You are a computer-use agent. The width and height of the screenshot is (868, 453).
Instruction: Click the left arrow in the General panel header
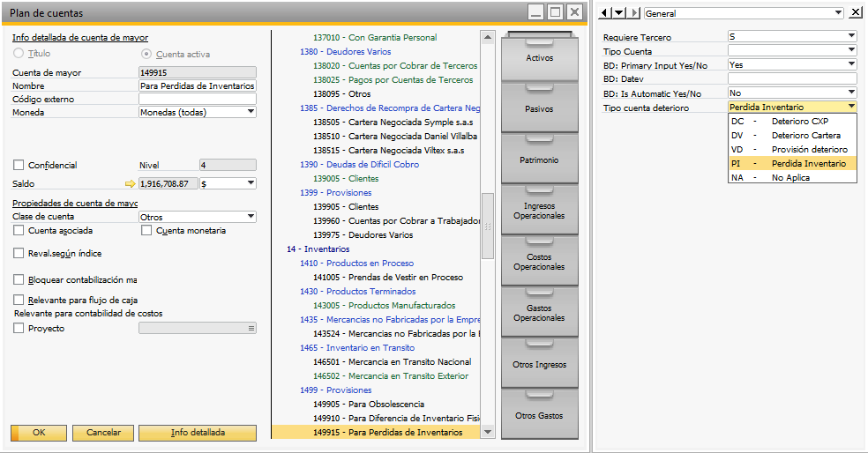coord(604,13)
